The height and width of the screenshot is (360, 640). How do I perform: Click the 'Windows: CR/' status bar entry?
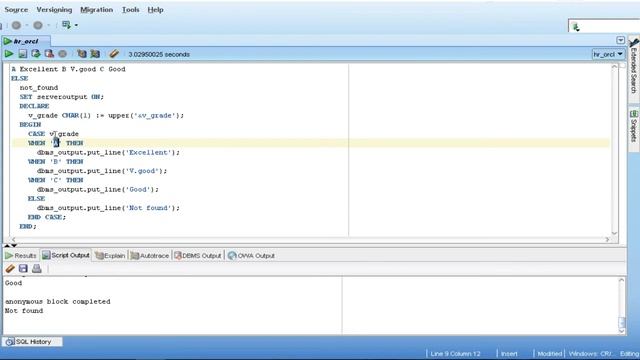590,353
